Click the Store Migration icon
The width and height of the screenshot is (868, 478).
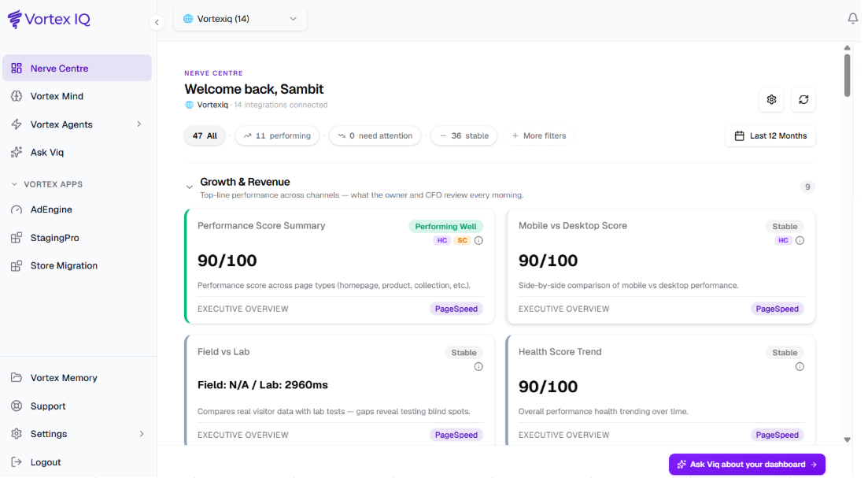point(17,266)
